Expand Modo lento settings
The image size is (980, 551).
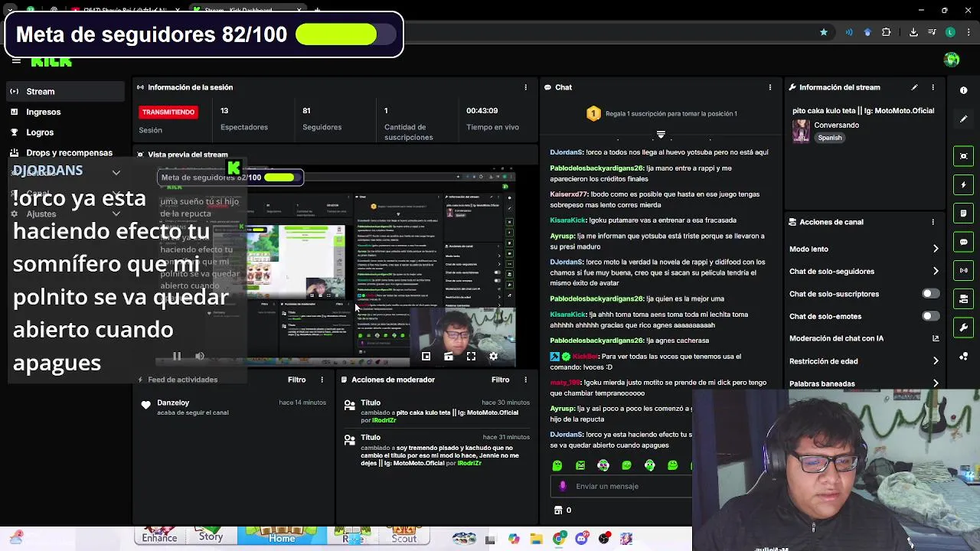(936, 249)
